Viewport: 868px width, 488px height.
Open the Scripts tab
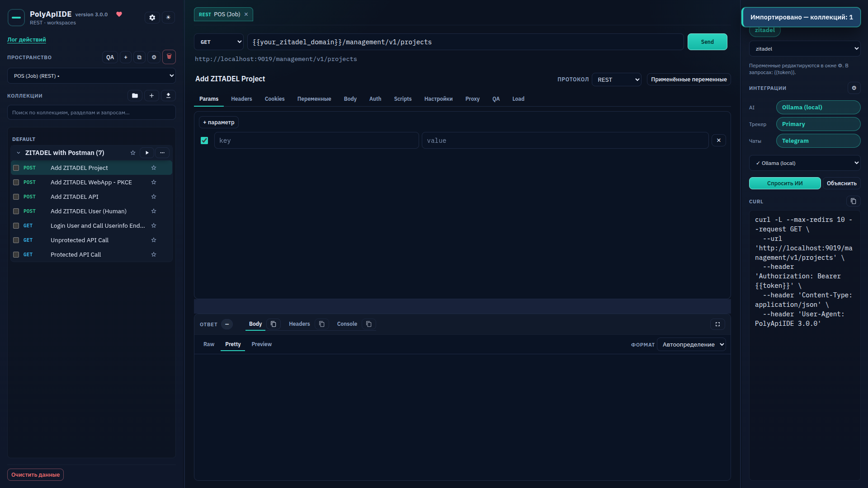[403, 99]
